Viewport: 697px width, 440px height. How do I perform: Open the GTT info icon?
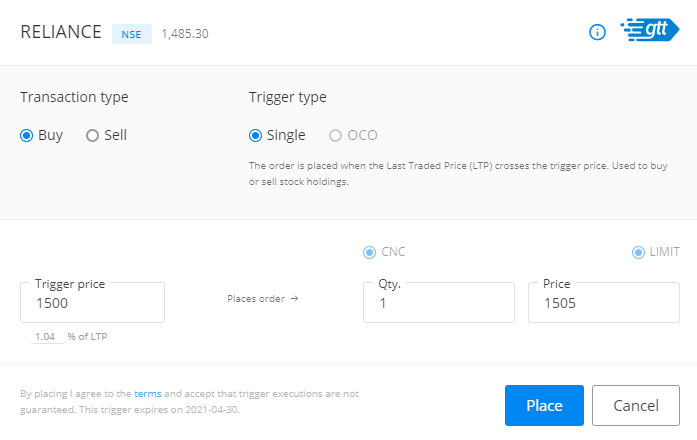click(x=597, y=32)
